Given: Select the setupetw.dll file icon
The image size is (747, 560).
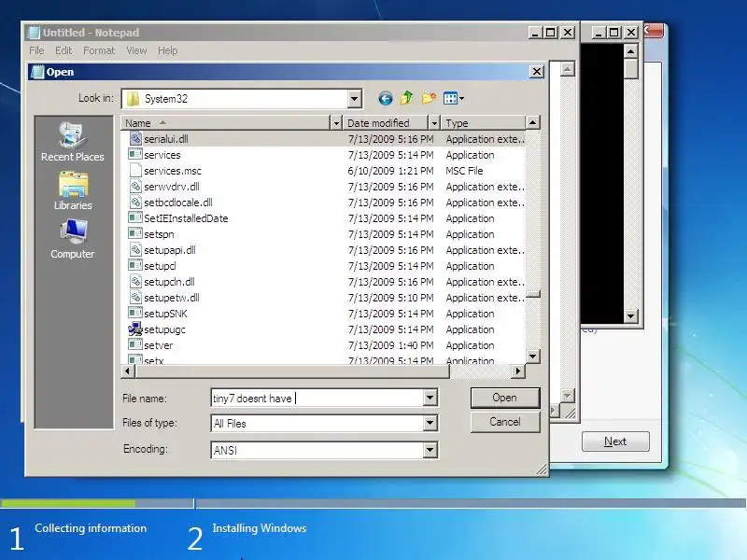Looking at the screenshot, I should pyautogui.click(x=135, y=297).
